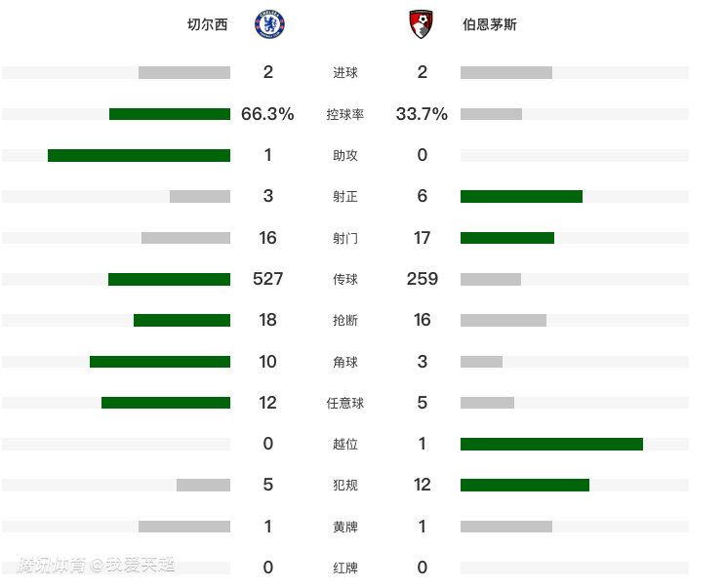This screenshot has height=588, width=726.
Task: Click Chelsea's green assists bar
Action: click(x=139, y=155)
